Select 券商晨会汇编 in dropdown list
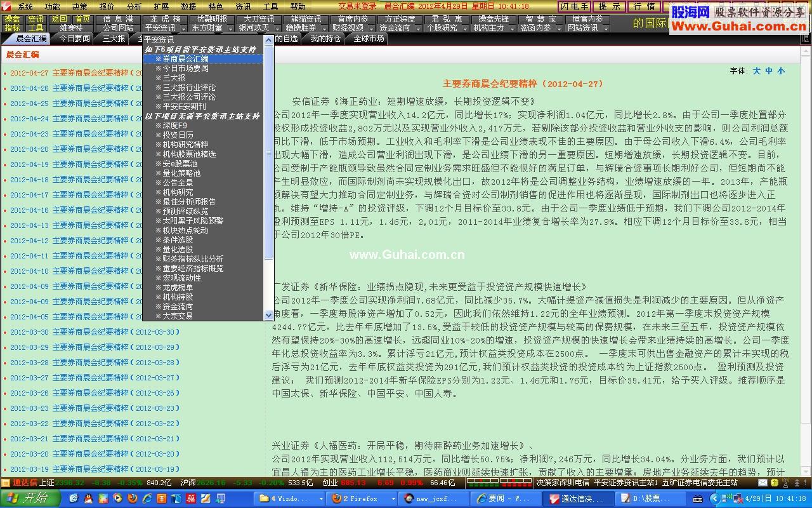This screenshot has width=812, height=508. (202, 58)
